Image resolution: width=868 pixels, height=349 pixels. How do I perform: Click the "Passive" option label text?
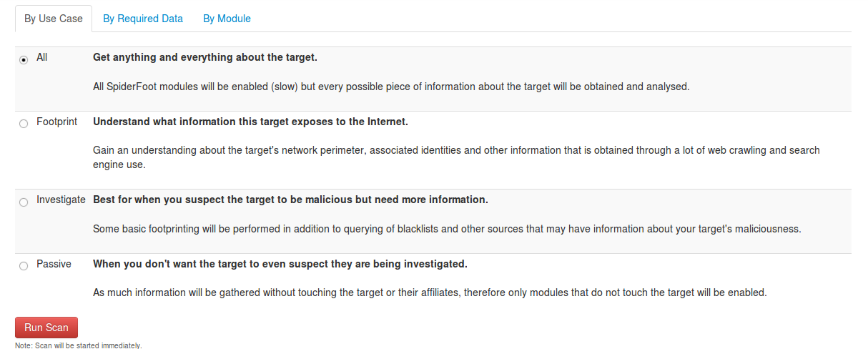point(54,264)
